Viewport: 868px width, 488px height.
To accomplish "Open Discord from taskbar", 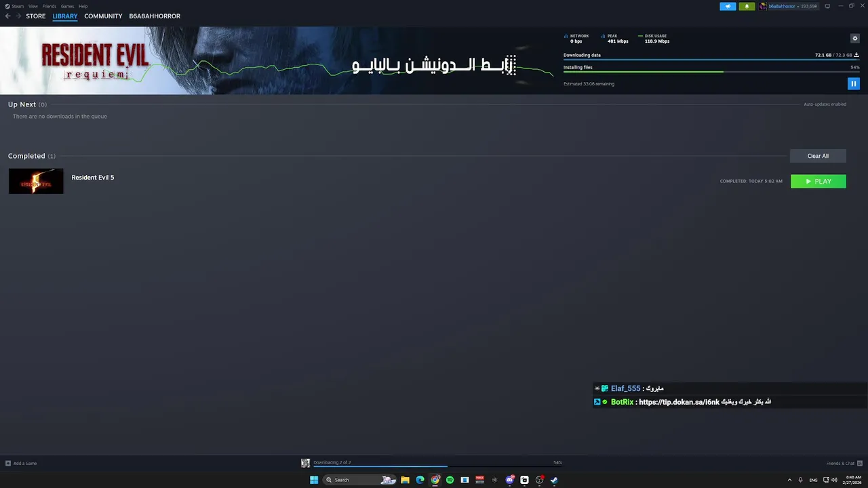I will pyautogui.click(x=510, y=480).
